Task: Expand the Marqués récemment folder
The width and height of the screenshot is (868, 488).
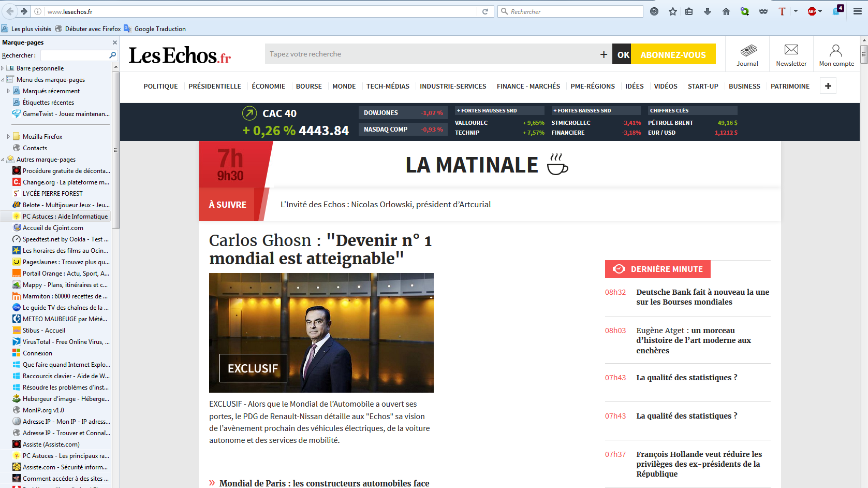Action: click(9, 91)
